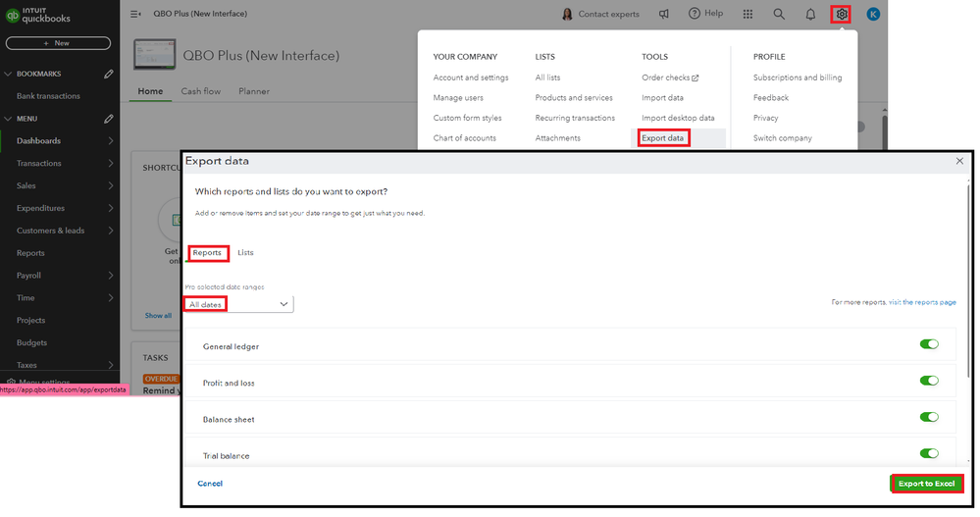Open Custom form styles
Image resolution: width=980 pixels, height=517 pixels.
click(468, 118)
